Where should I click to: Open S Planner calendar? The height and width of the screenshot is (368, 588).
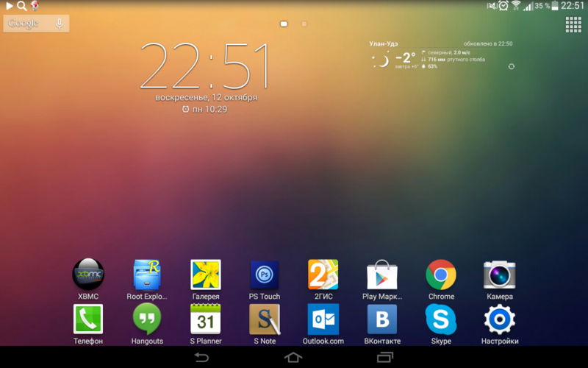206,319
